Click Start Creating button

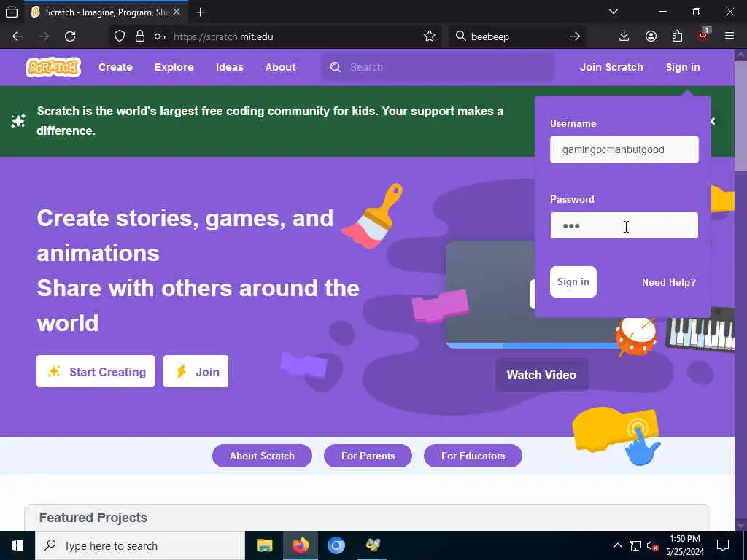point(96,371)
